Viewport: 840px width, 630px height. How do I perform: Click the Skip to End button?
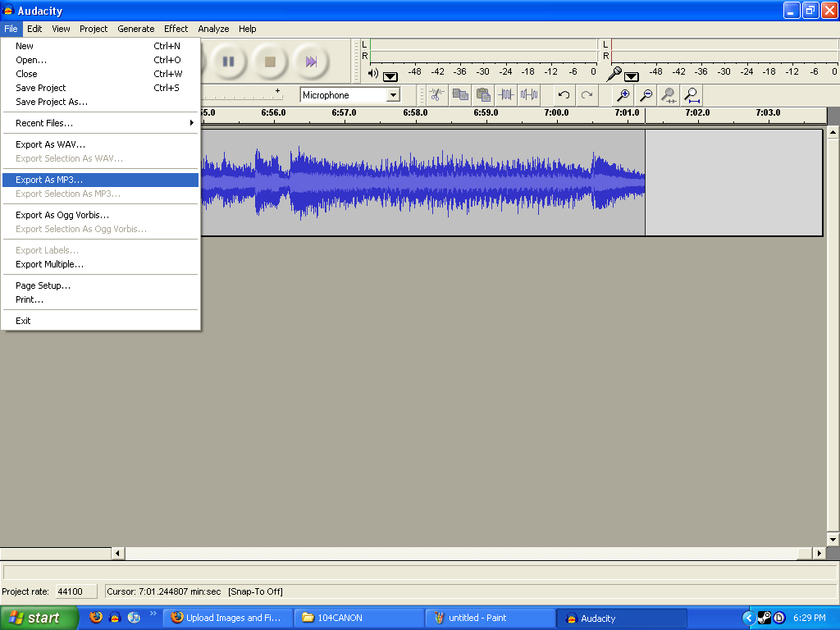(x=311, y=62)
